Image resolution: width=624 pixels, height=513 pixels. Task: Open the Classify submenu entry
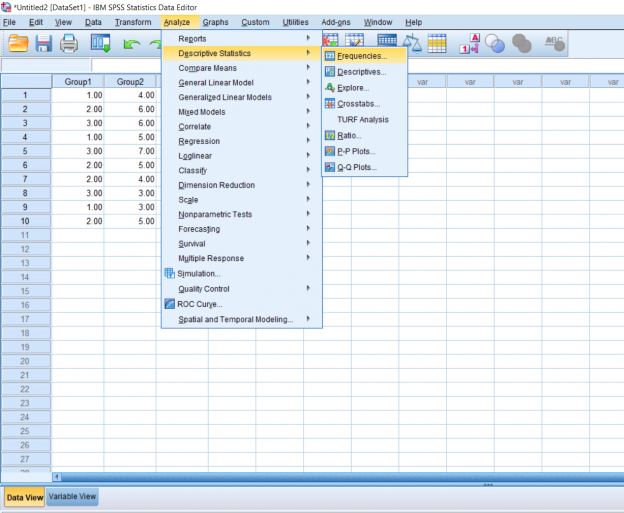coord(242,170)
